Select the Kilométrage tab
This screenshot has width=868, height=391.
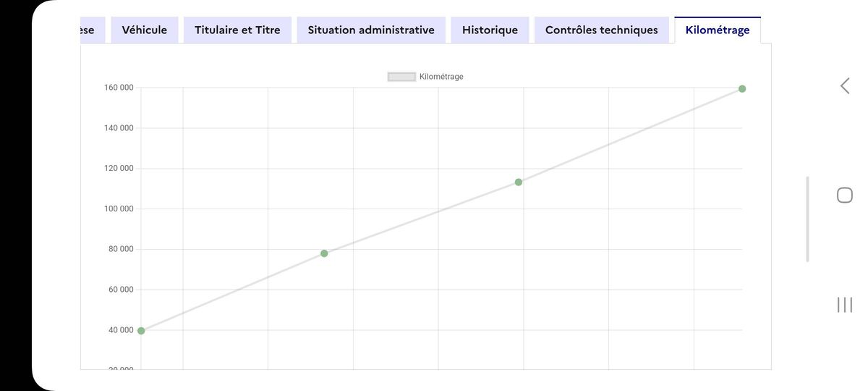click(x=718, y=30)
